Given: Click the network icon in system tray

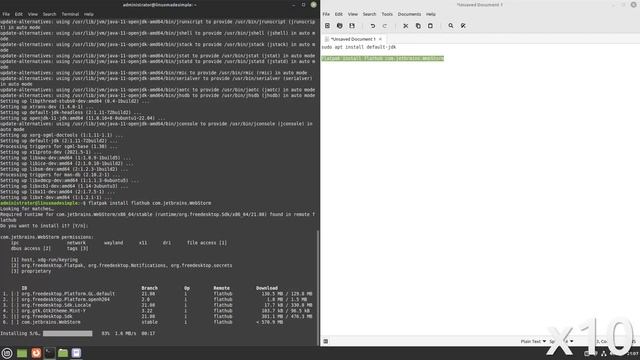Looking at the screenshot, I should tap(604, 353).
